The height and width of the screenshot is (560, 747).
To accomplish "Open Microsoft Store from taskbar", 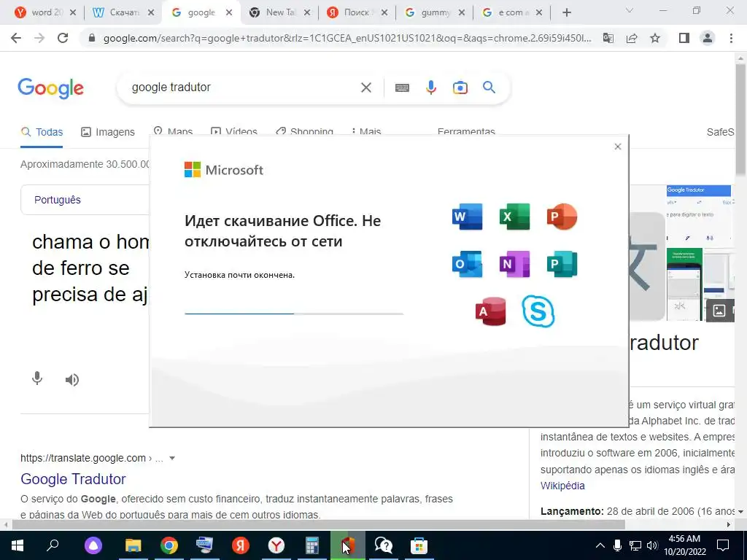I will [419, 545].
